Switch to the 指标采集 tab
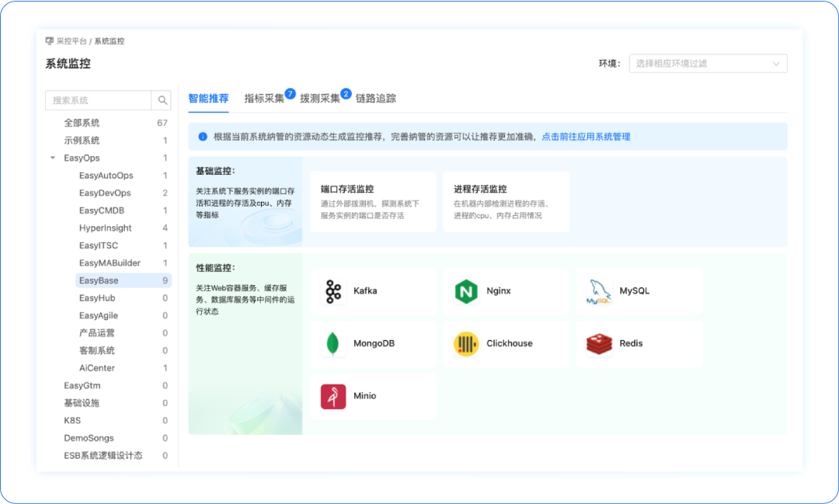Viewport: 839px width, 504px height. pos(264,99)
